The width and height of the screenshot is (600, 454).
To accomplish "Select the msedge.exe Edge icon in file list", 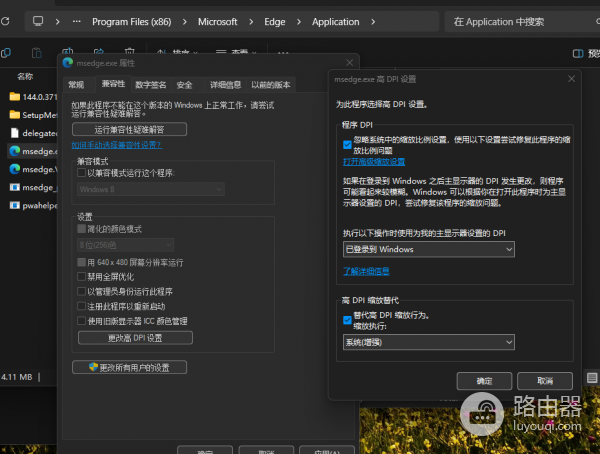I will coord(15,151).
